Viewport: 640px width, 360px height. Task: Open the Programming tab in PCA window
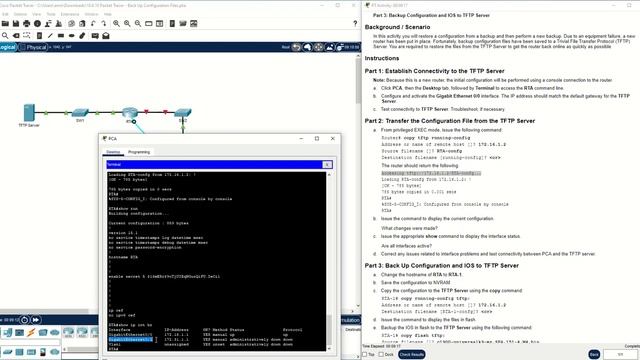(139, 152)
